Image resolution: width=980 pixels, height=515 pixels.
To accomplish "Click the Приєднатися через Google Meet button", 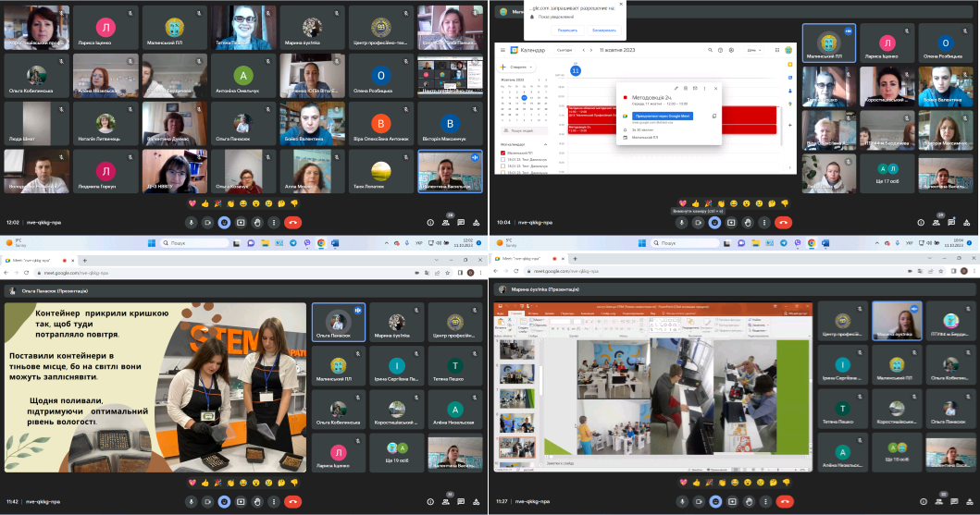I will (664, 116).
